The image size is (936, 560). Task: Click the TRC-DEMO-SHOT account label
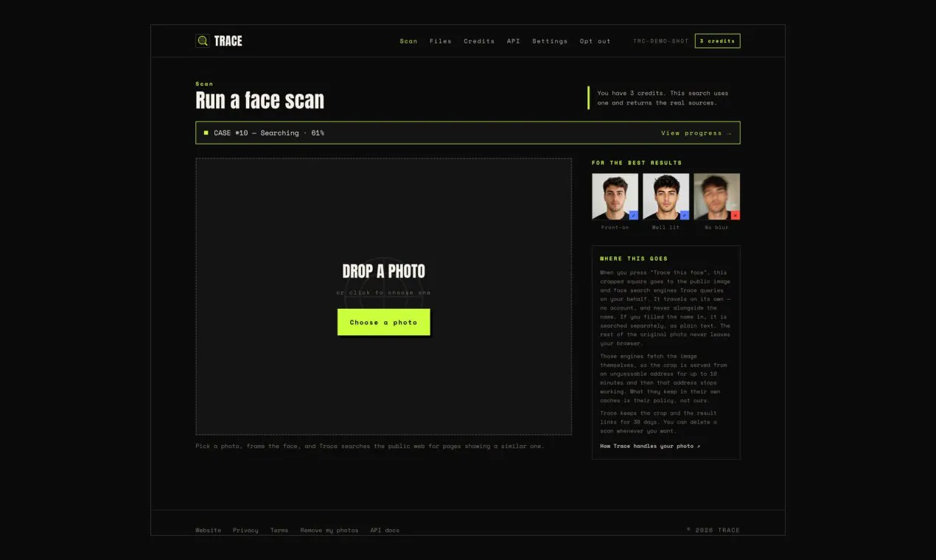(660, 41)
